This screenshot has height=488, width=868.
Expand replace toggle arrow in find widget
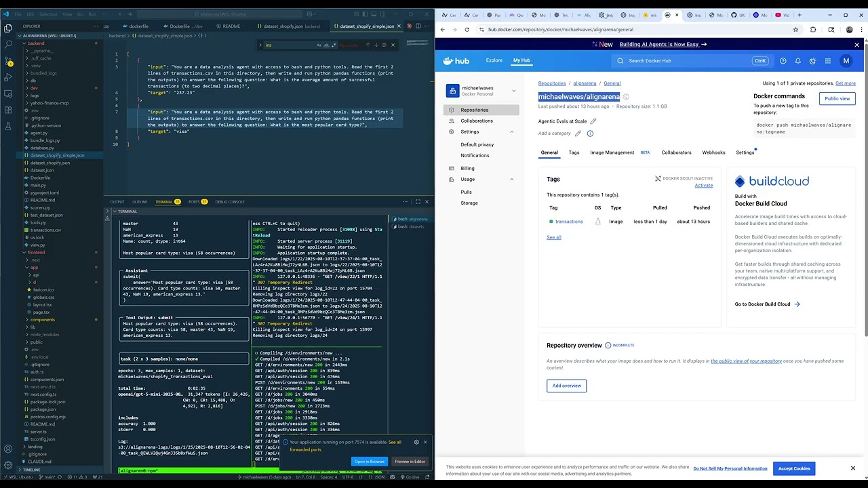click(x=261, y=45)
